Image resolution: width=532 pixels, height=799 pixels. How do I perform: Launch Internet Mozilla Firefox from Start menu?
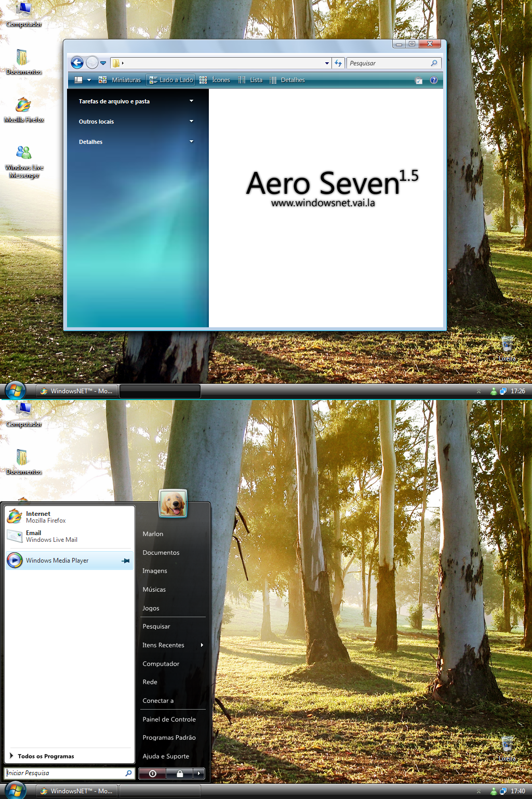[70, 517]
